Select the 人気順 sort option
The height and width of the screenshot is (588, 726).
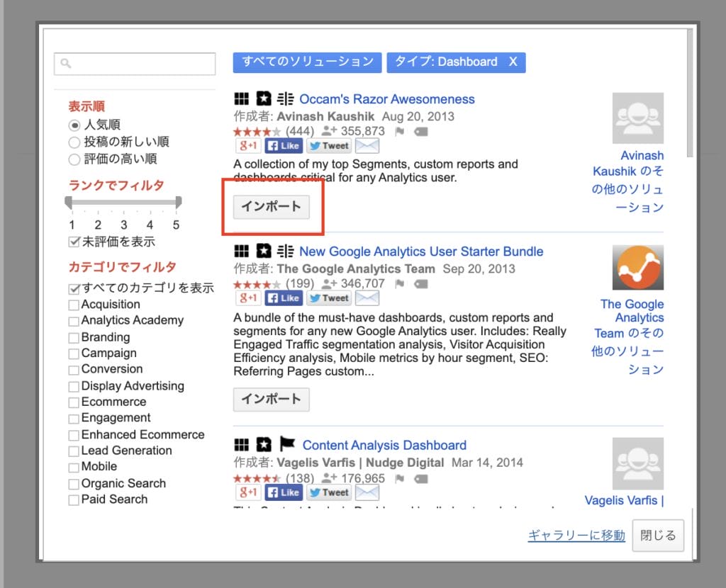(74, 125)
